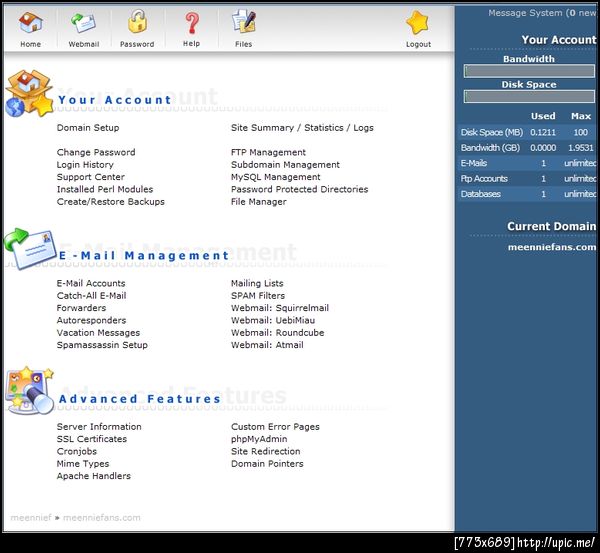Click Bandwidth (GB) sidebar row
The height and width of the screenshot is (553, 600).
527,148
